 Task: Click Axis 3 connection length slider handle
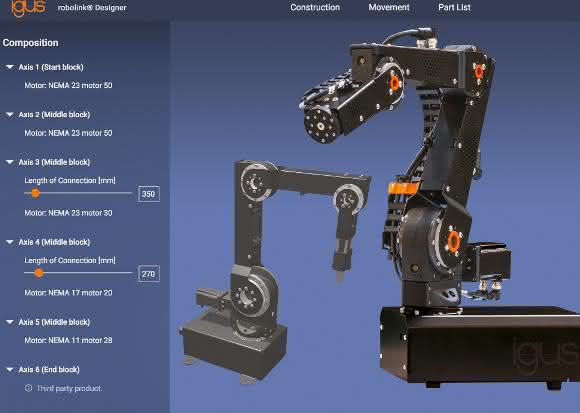[x=36, y=193]
